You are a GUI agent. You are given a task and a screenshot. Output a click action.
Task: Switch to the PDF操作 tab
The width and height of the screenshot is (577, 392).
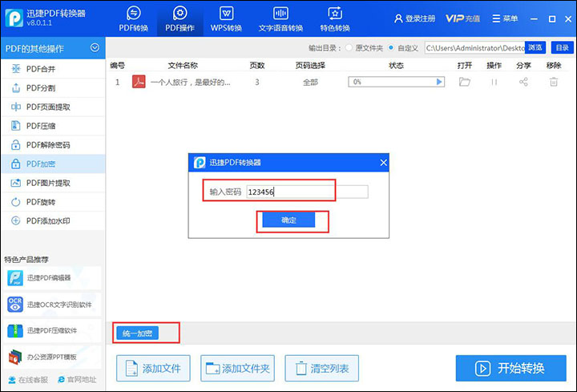[180, 18]
